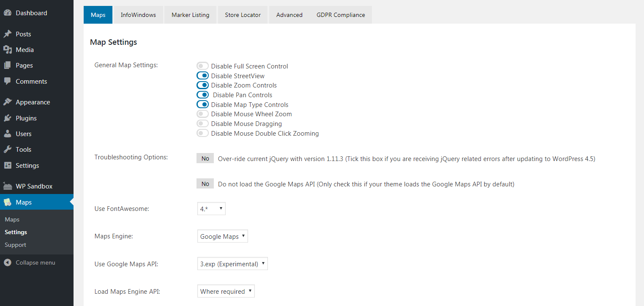This screenshot has width=644, height=306.
Task: Turn off Disable StreetView switch
Action: tap(202, 76)
